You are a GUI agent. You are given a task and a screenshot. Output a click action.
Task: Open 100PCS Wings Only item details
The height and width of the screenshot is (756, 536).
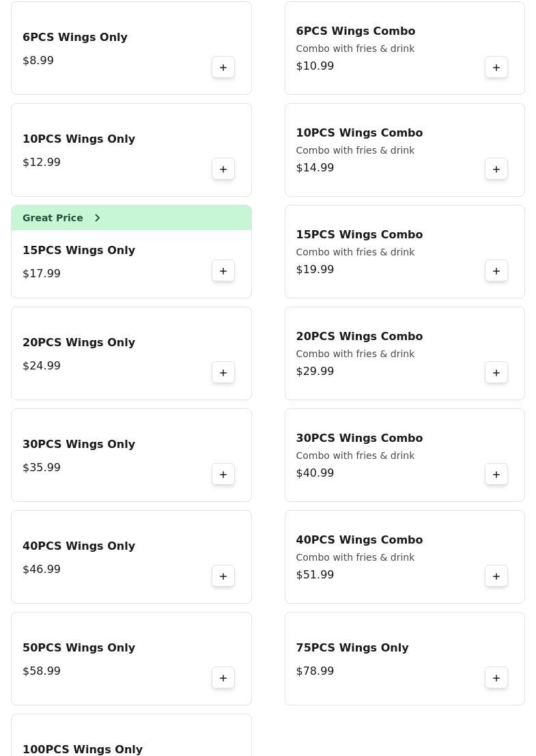point(83,749)
